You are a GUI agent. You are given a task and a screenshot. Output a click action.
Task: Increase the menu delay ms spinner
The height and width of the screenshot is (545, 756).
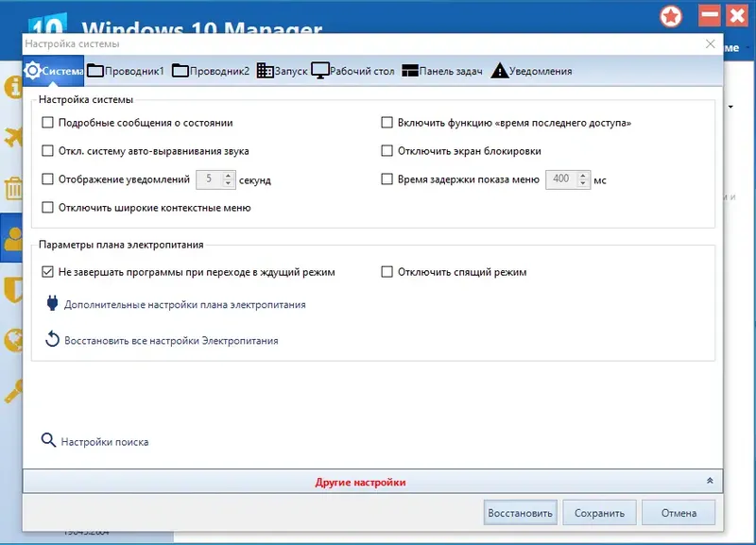(x=583, y=176)
